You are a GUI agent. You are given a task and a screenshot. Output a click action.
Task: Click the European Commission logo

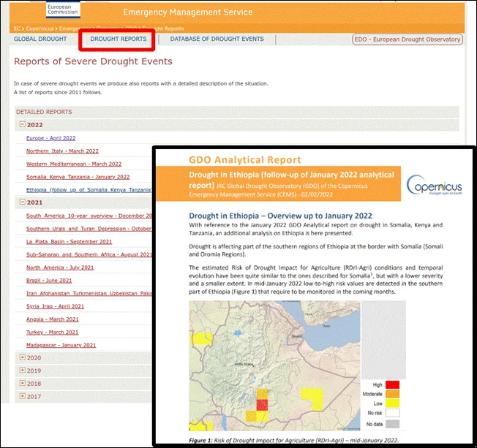point(64,9)
